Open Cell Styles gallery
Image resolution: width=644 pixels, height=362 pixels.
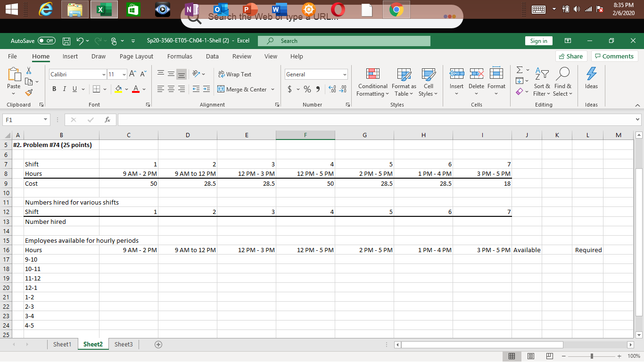[428, 82]
